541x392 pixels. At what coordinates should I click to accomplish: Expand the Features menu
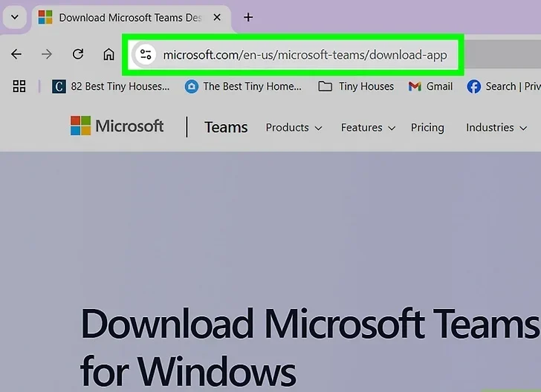[368, 128]
